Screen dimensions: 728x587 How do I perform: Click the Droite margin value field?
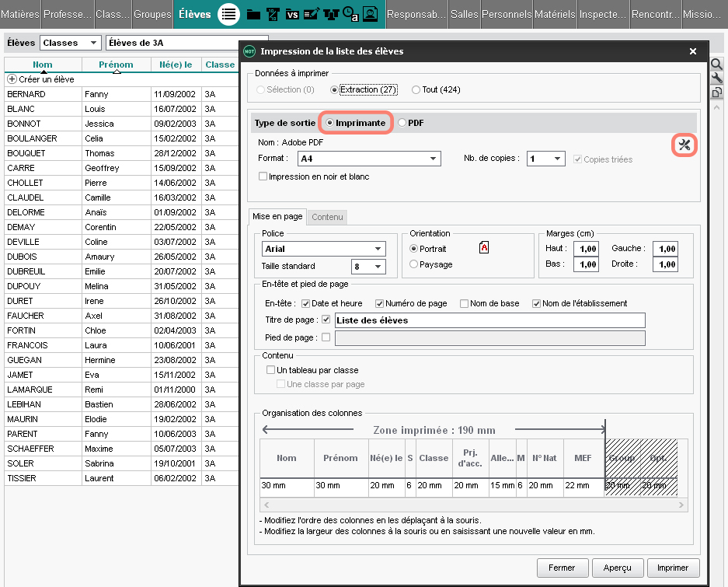[x=665, y=264]
